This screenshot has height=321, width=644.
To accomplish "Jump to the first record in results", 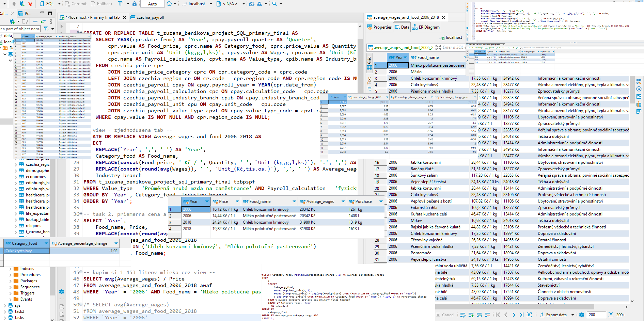I will [498, 315].
